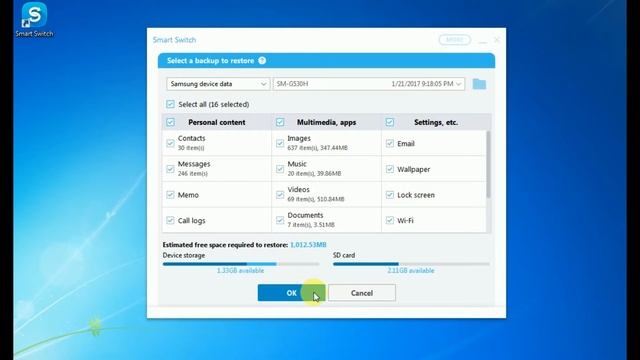Click the Music 20 item(s) size text
640x360 pixels.
(x=314, y=173)
